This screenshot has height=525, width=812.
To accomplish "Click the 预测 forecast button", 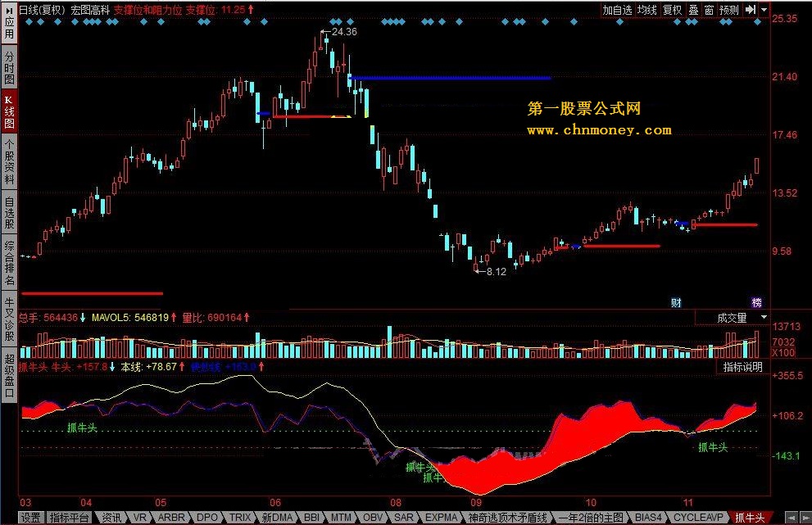I will point(729,10).
